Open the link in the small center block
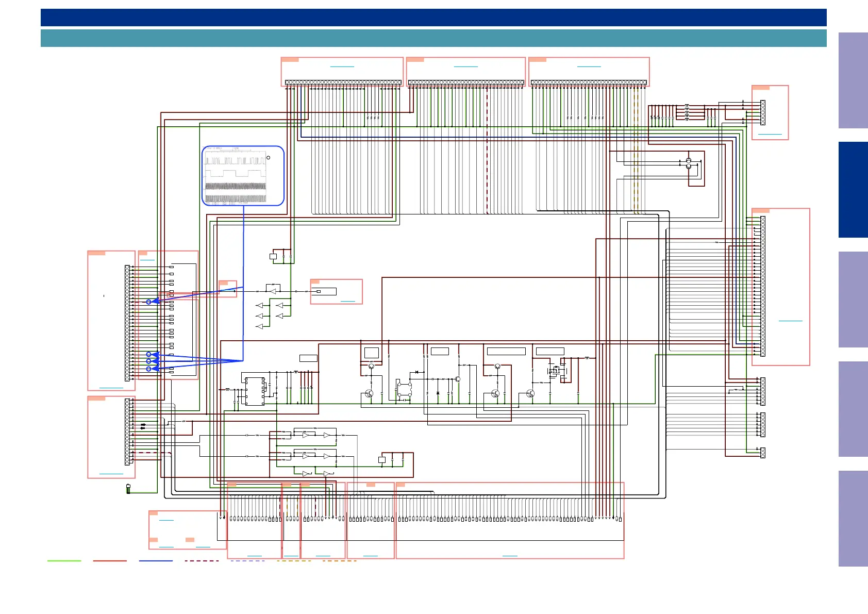 point(348,301)
